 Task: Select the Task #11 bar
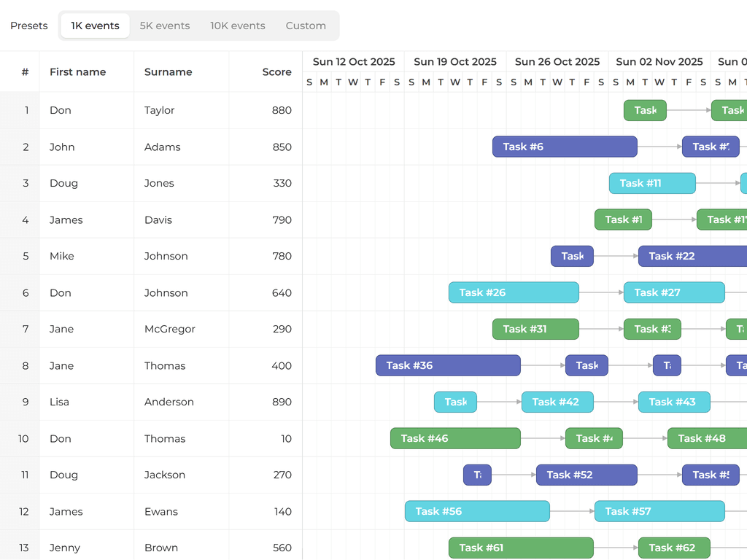651,183
